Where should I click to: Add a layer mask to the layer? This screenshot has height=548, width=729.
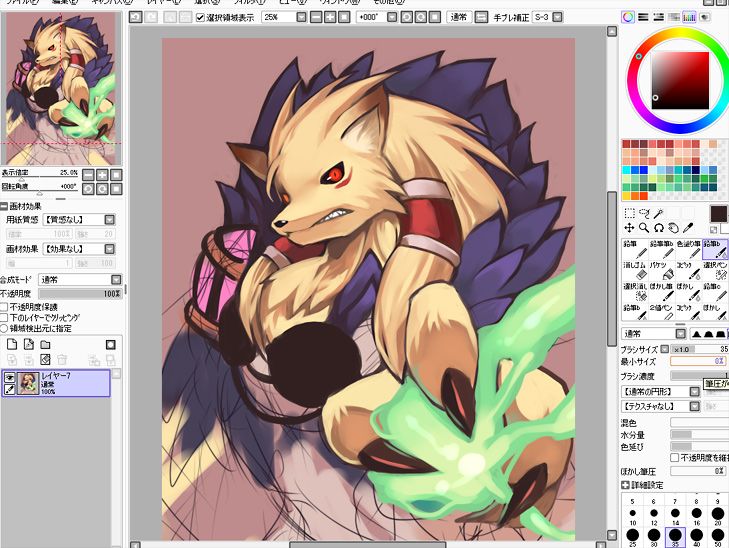[111, 344]
